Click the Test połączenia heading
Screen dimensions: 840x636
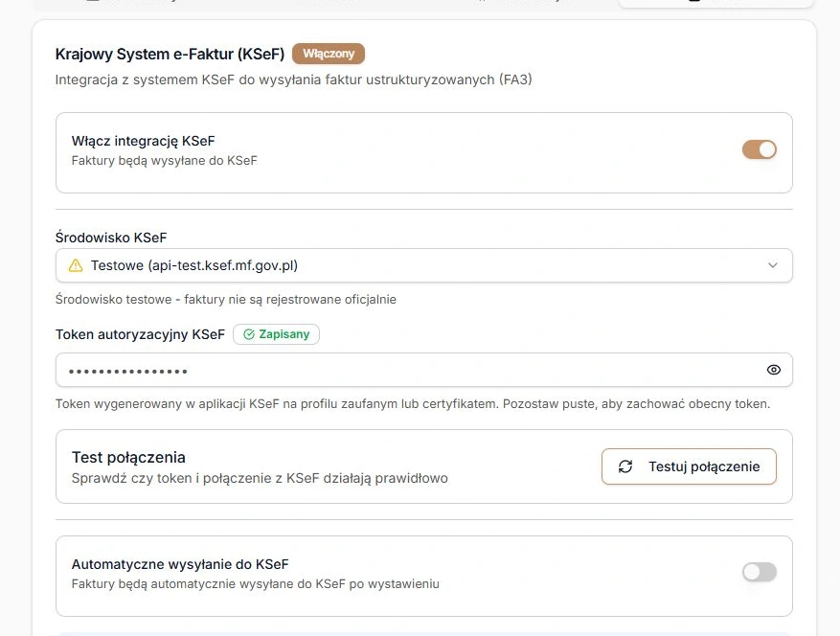(128, 457)
